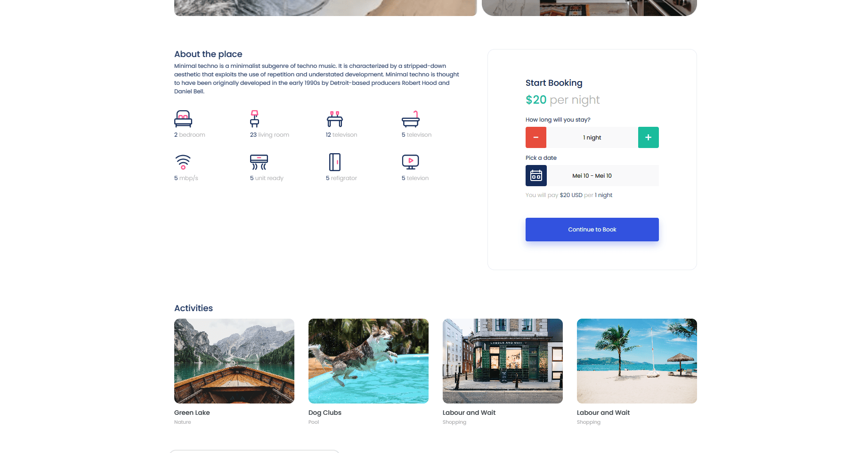Open the calendar date picker icon
The image size is (868, 453).
[536, 176]
